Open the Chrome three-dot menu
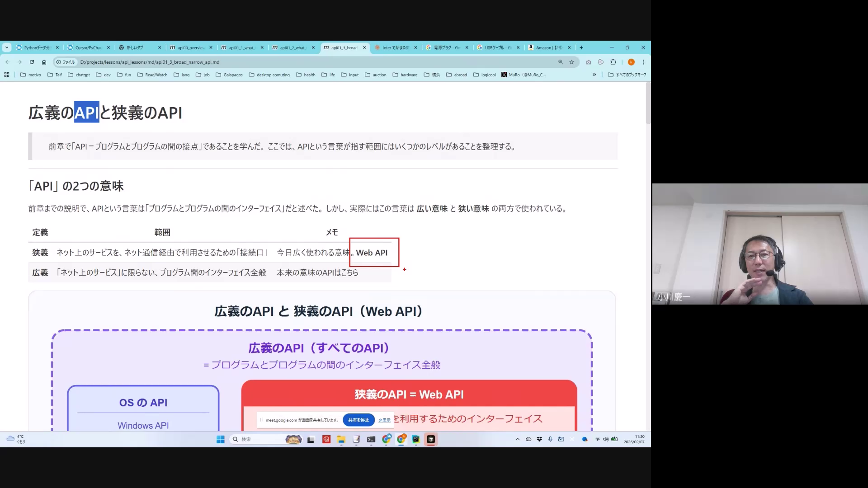Screen dimensions: 868x488 pos(643,62)
